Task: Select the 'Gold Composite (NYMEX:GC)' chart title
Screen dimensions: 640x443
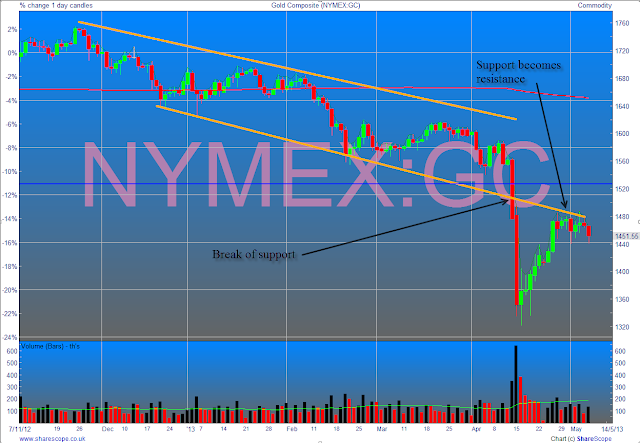Action: pyautogui.click(x=316, y=5)
